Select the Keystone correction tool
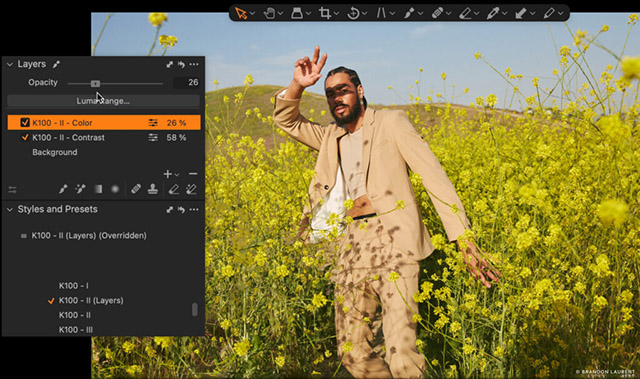Screen dimensions: 640x379 pyautogui.click(x=381, y=13)
